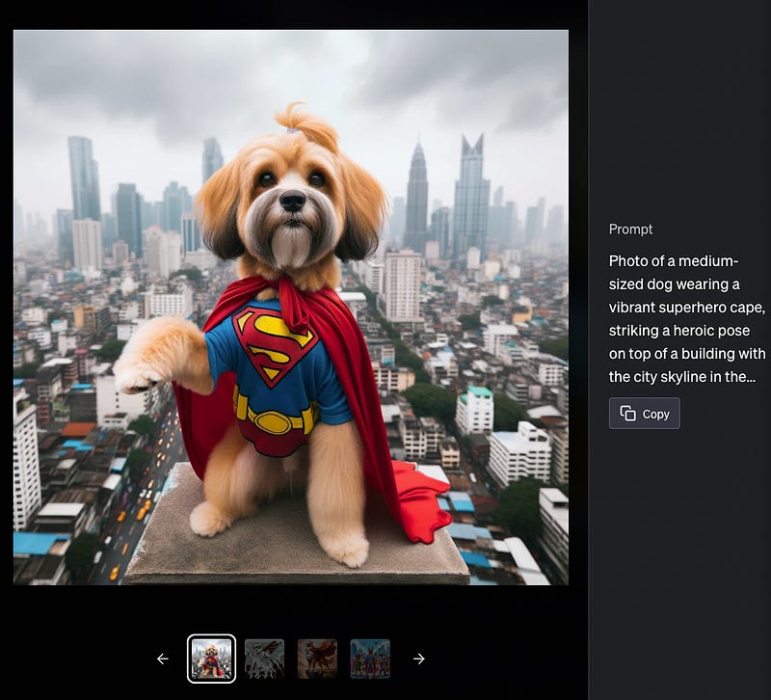Click the truncated prompt text starting 'Photo of a medium-'
This screenshot has width=771, height=700.
687,319
